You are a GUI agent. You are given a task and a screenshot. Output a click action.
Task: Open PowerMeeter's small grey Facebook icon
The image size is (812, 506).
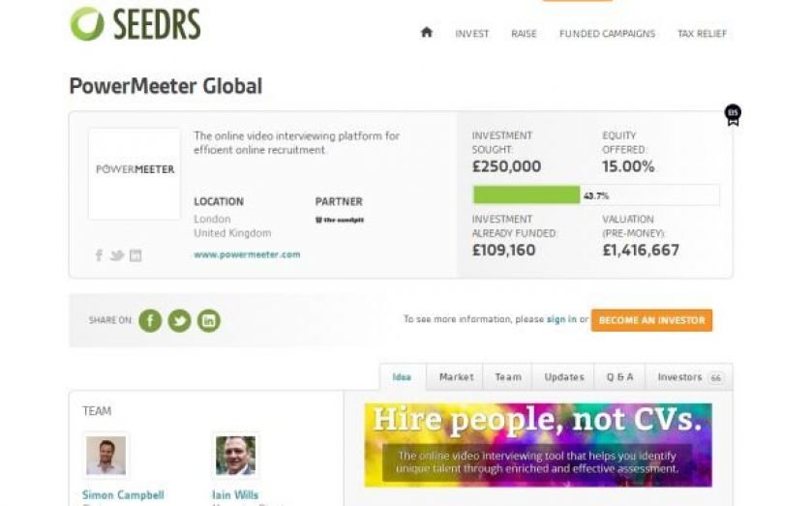click(x=99, y=255)
